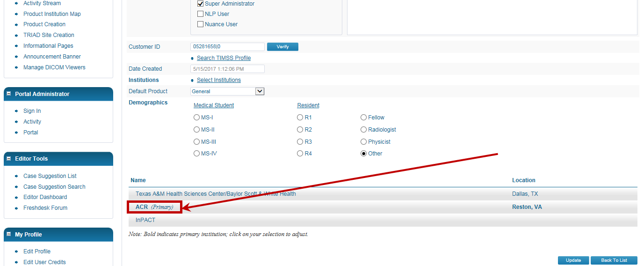This screenshot has width=644, height=266.
Task: Open Portal link in sidebar
Action: coord(31,133)
